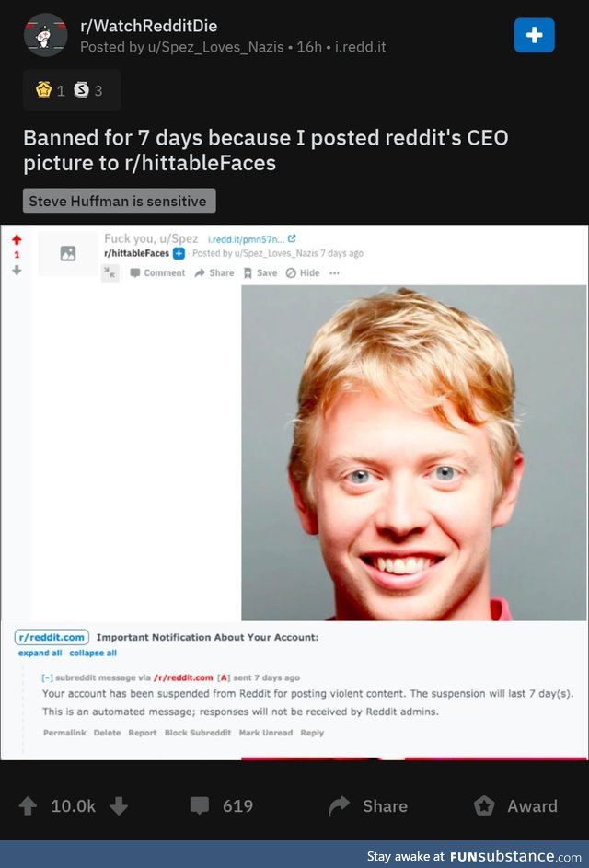Screen dimensions: 589x868
Task: Downvote the main post beside 10.0k
Action: (119, 806)
